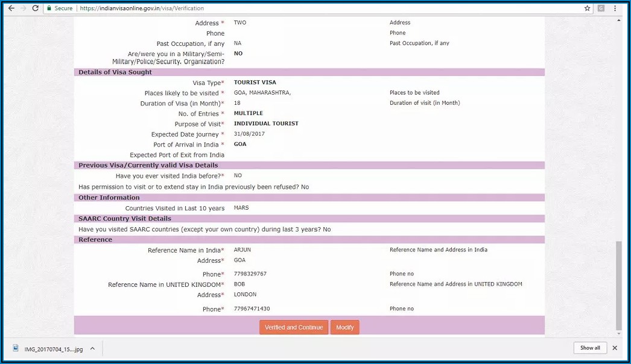The height and width of the screenshot is (364, 631).
Task: Expand options for the IMG_20170704 download
Action: coord(92,348)
